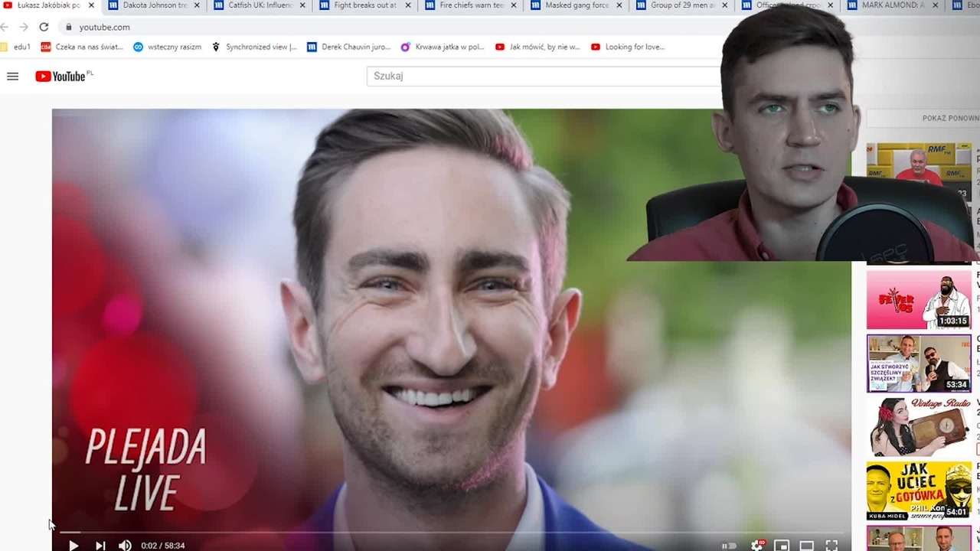Play the YouTube video
This screenshot has height=551, width=980.
click(73, 545)
